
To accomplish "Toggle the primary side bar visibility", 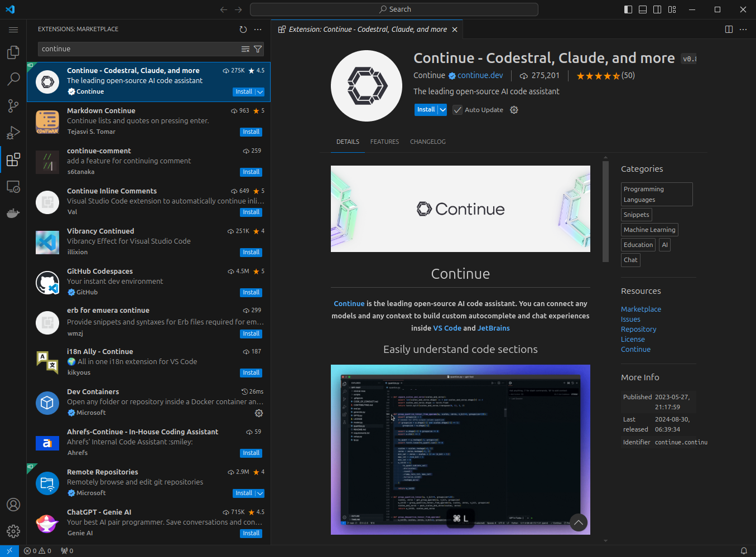I will [x=628, y=9].
